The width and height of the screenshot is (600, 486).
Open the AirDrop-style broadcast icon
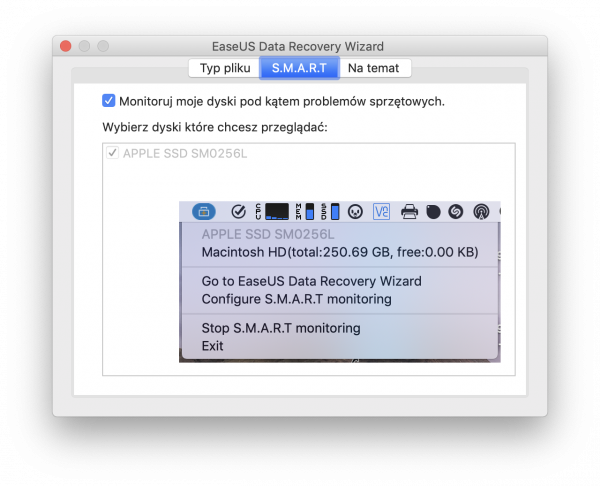tap(481, 212)
